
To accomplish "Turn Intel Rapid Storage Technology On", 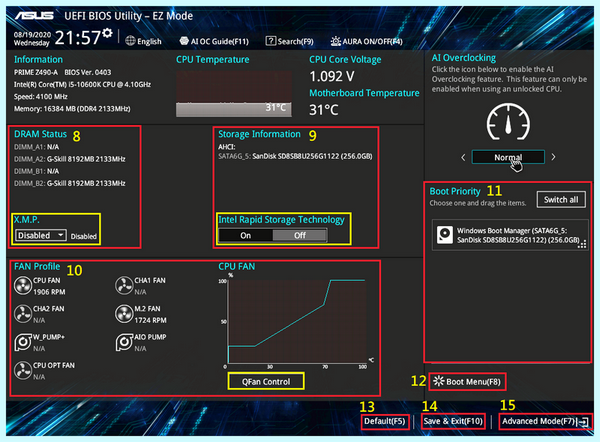I will 246,235.
